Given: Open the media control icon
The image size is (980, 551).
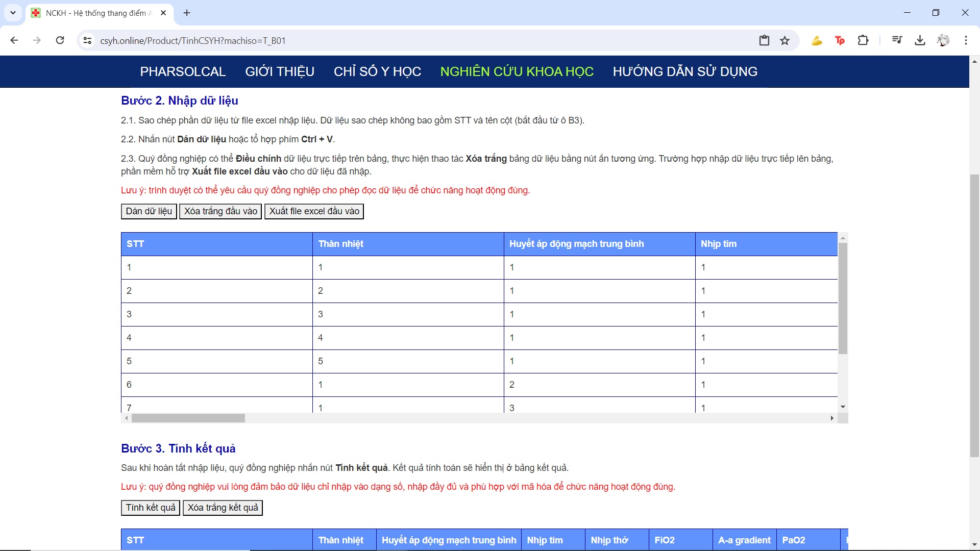Looking at the screenshot, I should click(x=897, y=40).
